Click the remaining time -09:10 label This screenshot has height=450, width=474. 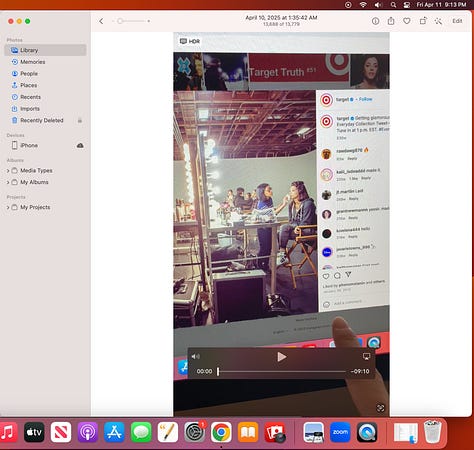pos(360,371)
